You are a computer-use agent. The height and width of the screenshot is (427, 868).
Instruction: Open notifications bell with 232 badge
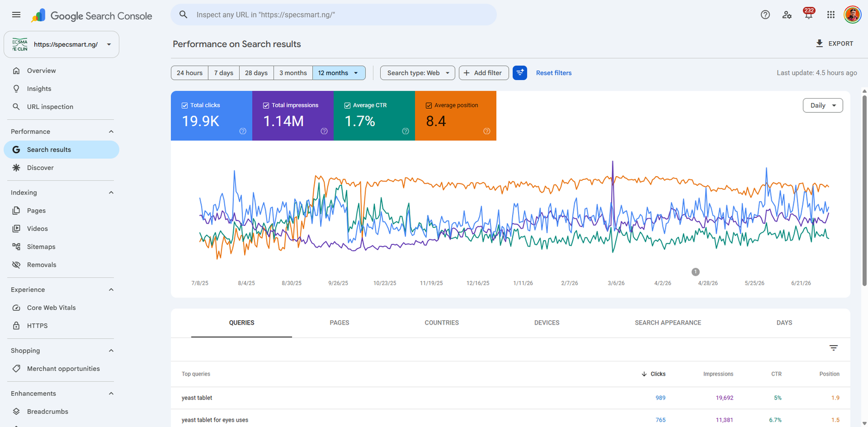[x=808, y=15]
